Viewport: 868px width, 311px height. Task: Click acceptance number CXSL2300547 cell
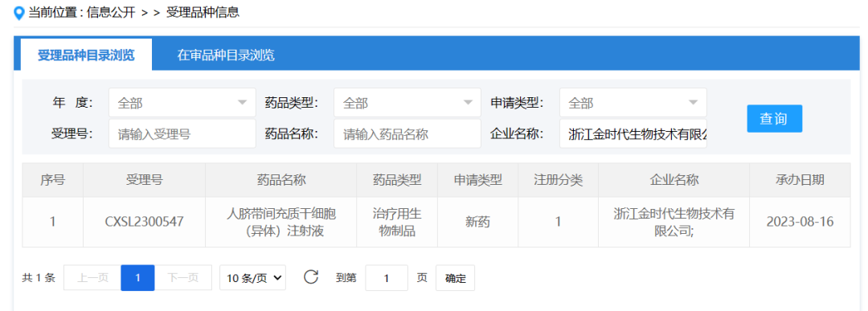(144, 222)
